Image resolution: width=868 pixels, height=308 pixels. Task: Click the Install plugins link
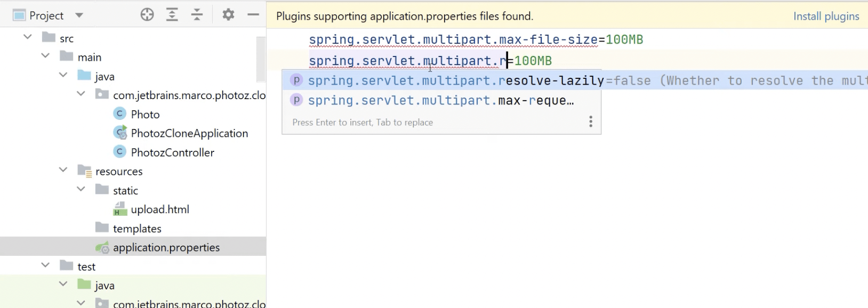826,17
